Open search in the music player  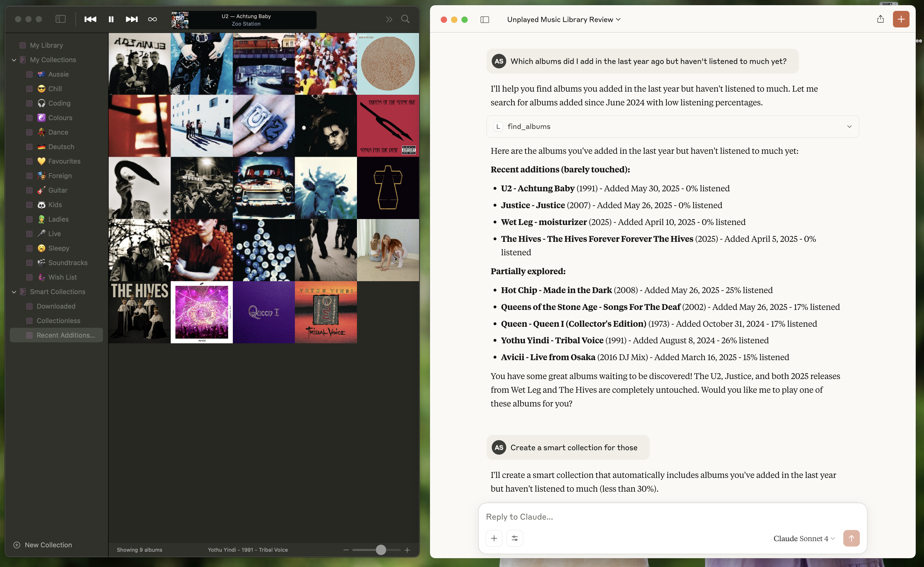pyautogui.click(x=405, y=19)
